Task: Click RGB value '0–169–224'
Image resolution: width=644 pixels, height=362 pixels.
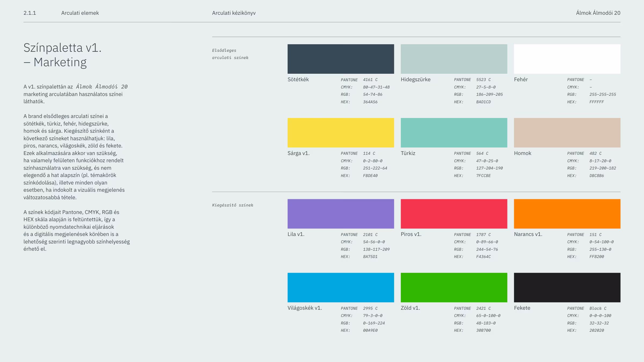Action: coord(374,323)
